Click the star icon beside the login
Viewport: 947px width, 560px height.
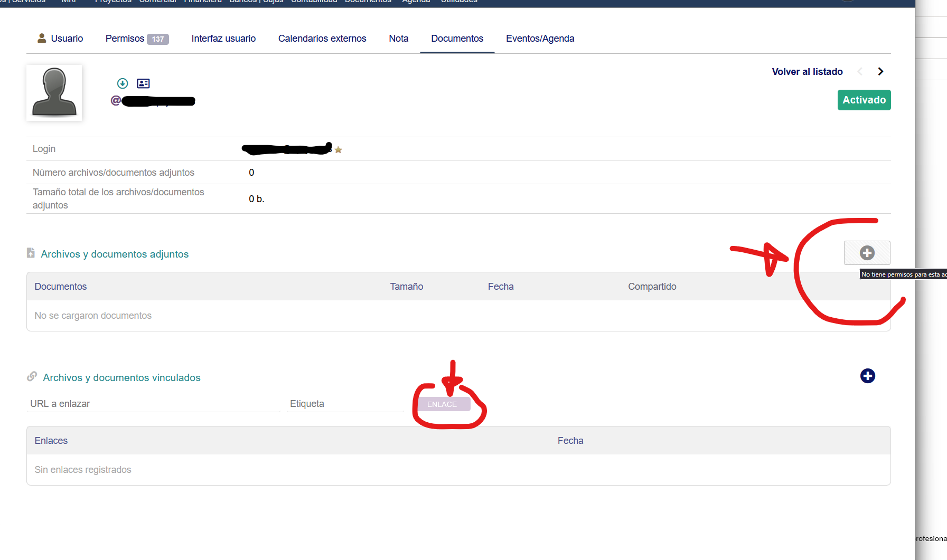click(x=339, y=150)
